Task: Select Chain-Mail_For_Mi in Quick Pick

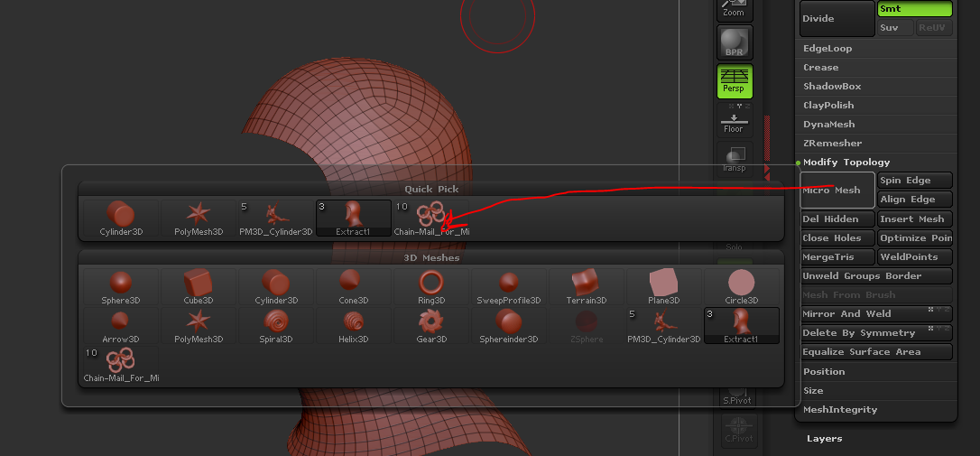Action: 431,219
